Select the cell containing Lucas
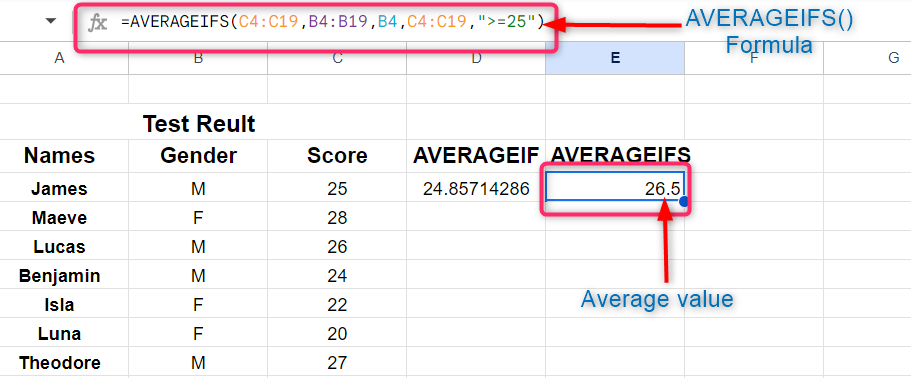This screenshot has width=911, height=378. pos(59,246)
